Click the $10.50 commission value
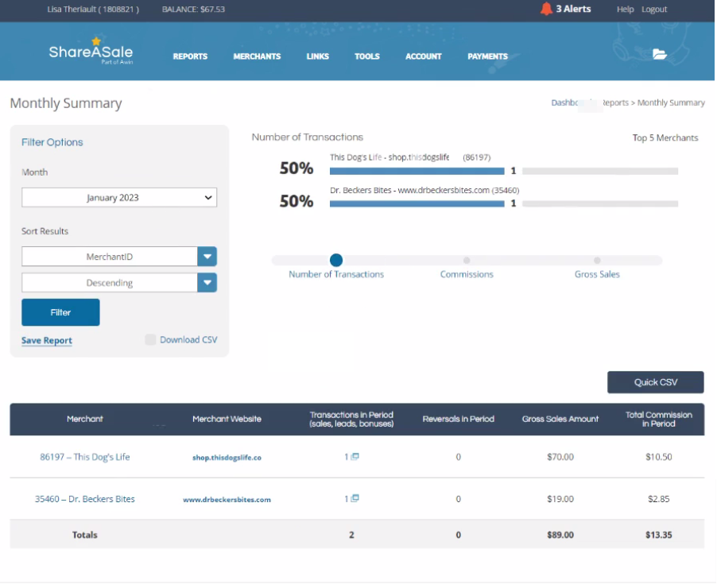 (658, 457)
